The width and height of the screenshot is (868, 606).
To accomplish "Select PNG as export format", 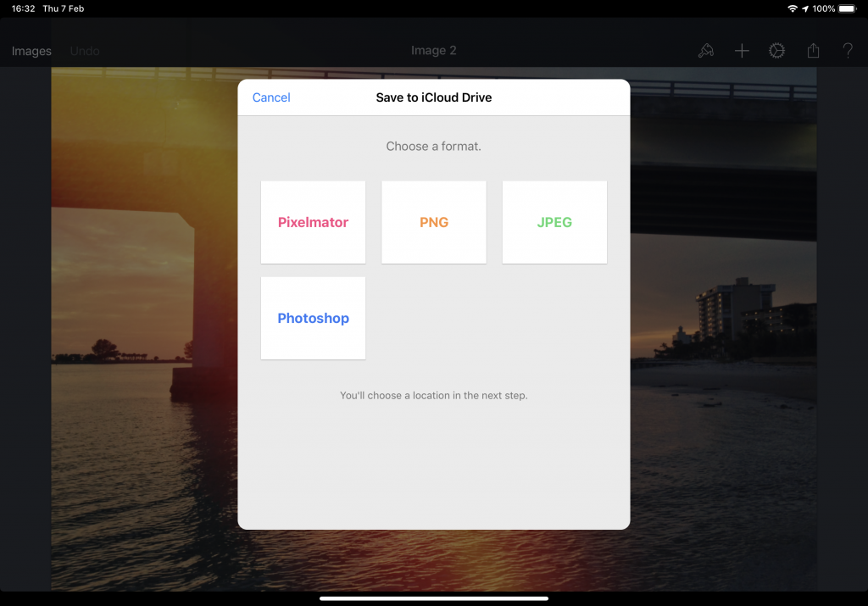I will tap(434, 222).
